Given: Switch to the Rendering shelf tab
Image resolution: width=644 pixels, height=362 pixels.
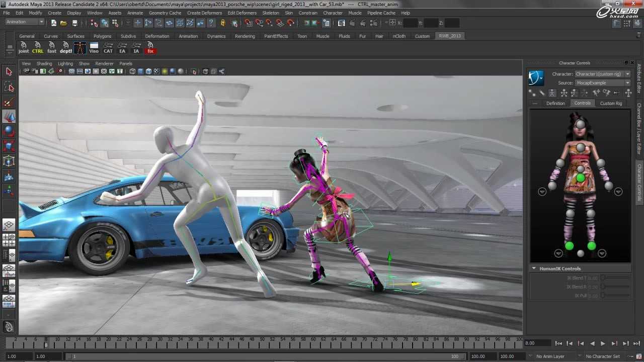Looking at the screenshot, I should tap(245, 36).
